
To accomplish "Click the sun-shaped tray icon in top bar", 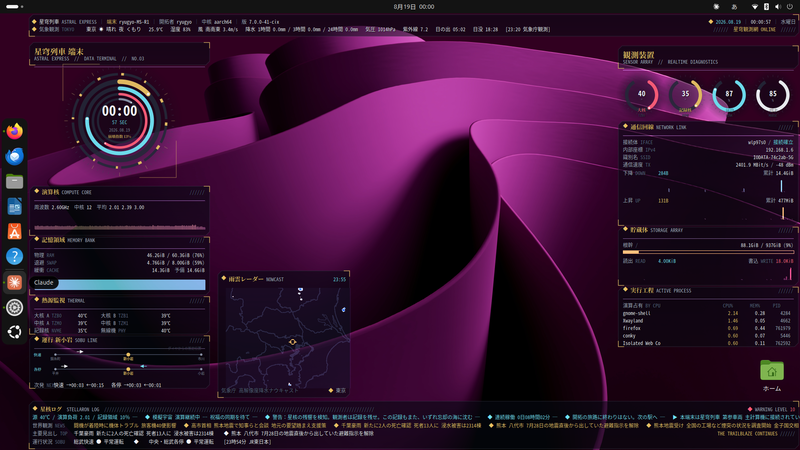I will point(716,7).
